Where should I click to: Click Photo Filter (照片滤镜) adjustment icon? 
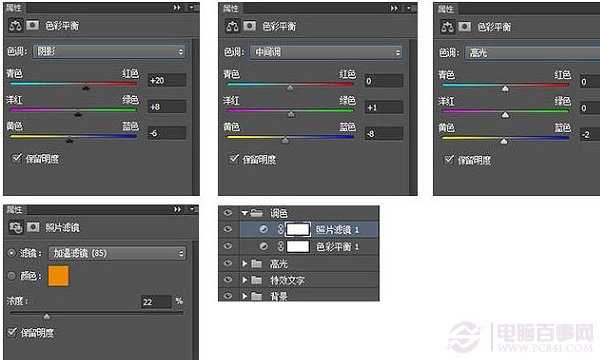click(x=16, y=227)
